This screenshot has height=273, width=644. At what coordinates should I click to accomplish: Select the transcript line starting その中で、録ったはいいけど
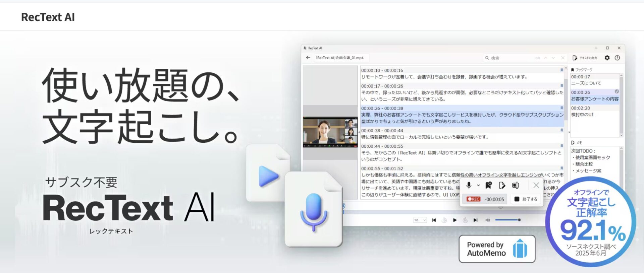tap(462, 96)
